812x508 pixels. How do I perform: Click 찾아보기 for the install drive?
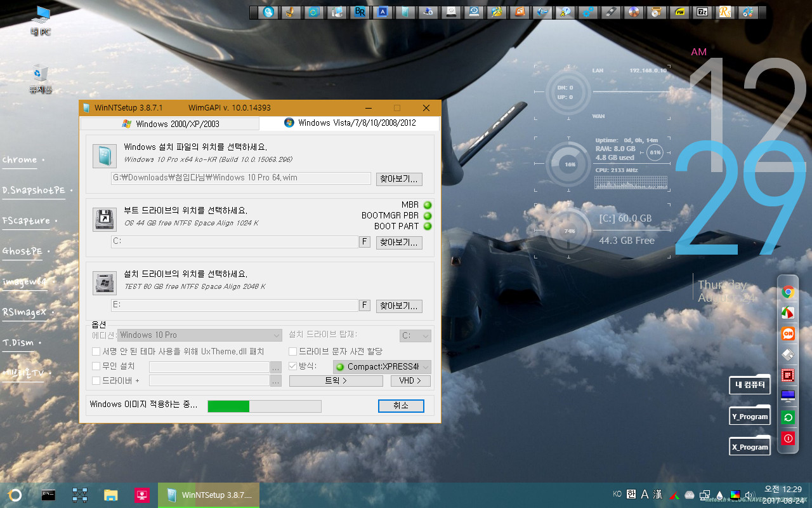pos(399,306)
